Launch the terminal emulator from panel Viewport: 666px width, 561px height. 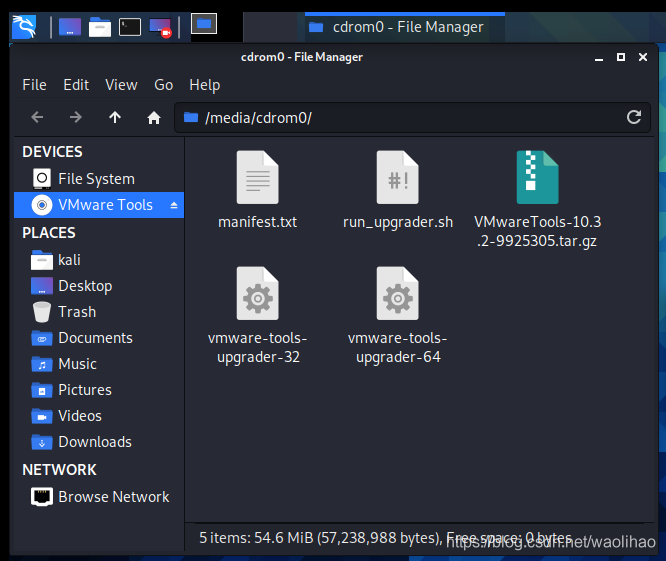130,27
